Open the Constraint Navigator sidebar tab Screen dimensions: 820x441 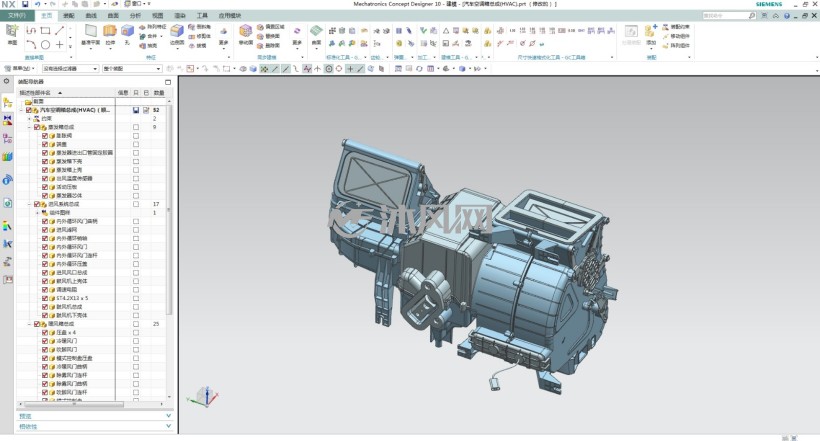[7, 120]
